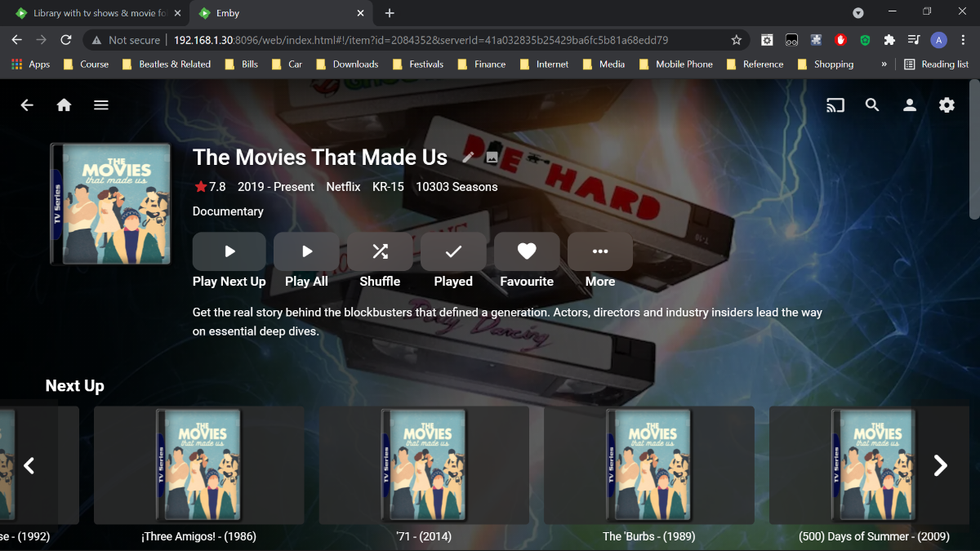The width and height of the screenshot is (980, 551).
Task: Open the Downloads bookmarks folder
Action: tap(347, 64)
